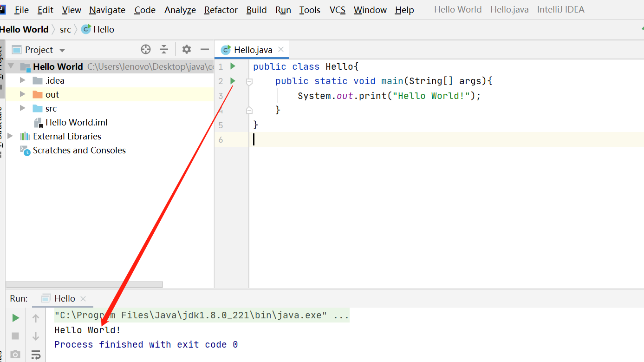
Task: Select the out folder row
Action: (x=109, y=94)
